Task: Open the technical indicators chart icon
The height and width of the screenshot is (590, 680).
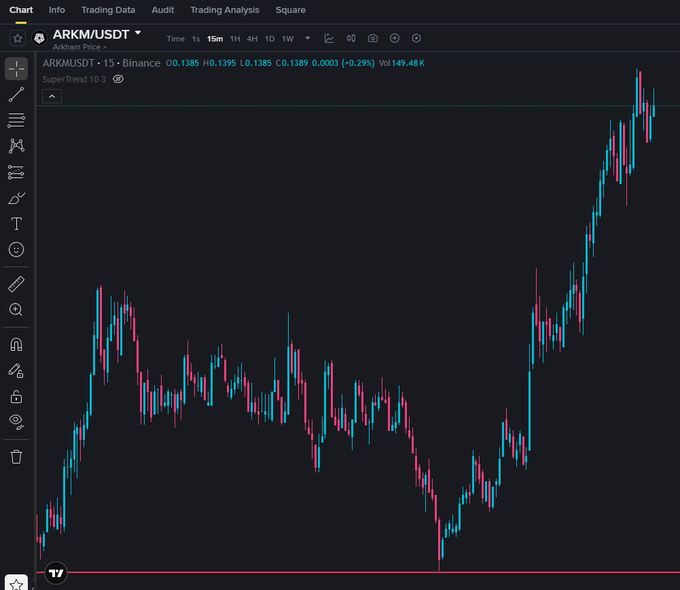Action: 329,38
